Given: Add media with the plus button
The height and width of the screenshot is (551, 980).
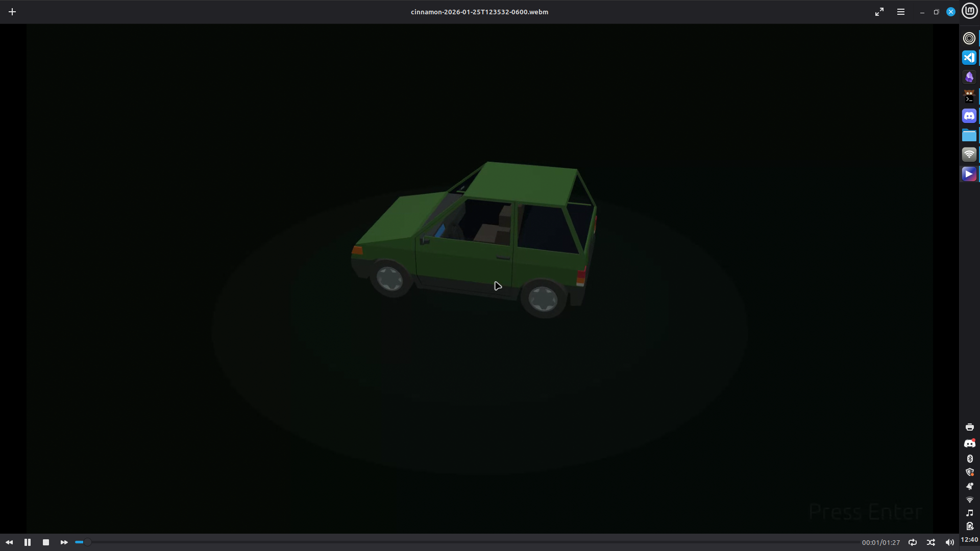Looking at the screenshot, I should [x=12, y=12].
